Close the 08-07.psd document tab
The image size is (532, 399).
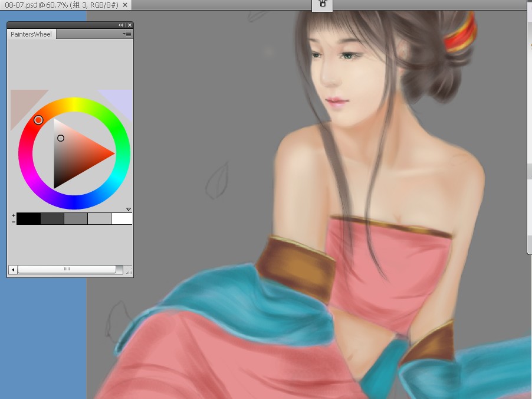click(x=125, y=5)
